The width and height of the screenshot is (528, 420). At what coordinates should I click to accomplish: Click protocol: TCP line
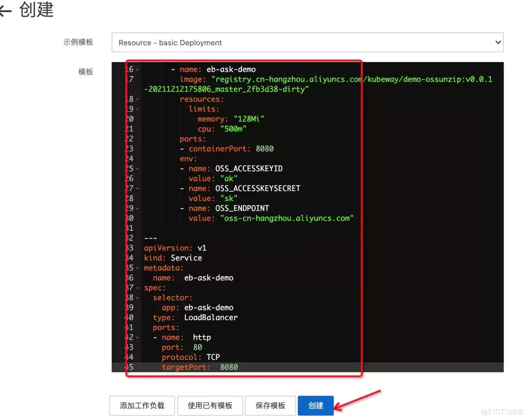191,357
